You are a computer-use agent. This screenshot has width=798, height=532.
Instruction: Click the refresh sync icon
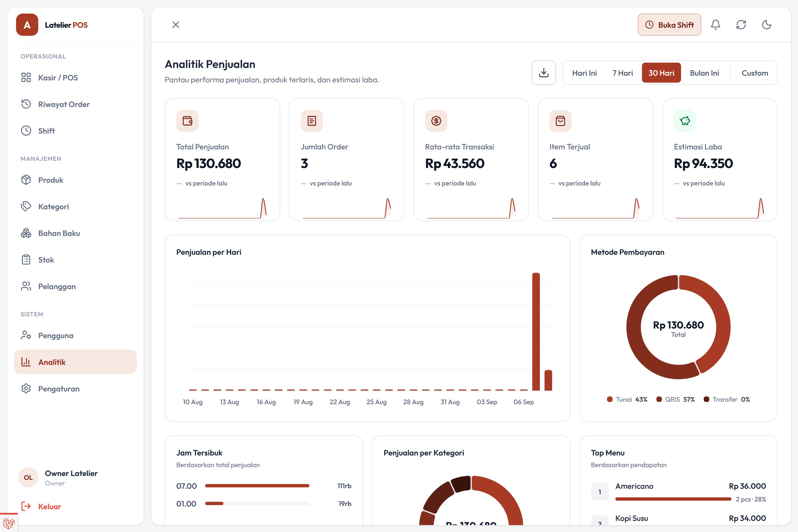[741, 25]
